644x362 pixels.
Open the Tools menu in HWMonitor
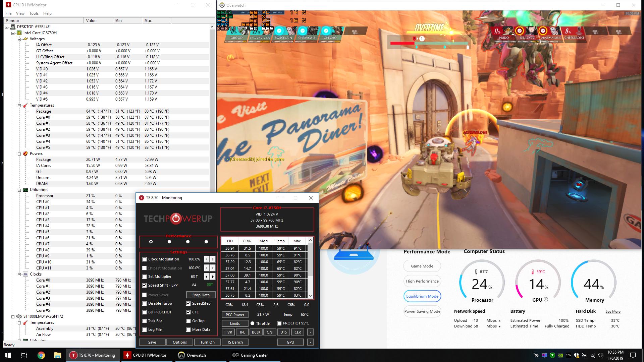click(34, 13)
